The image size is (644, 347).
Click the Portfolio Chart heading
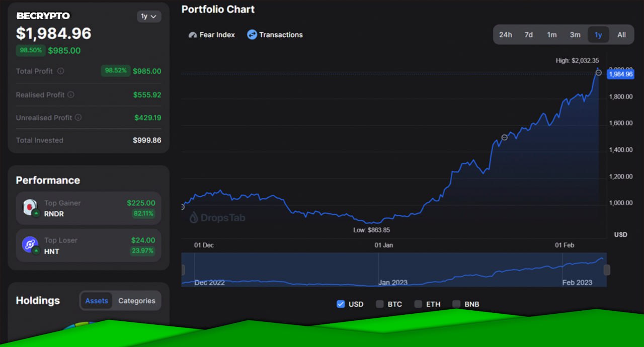tap(218, 9)
